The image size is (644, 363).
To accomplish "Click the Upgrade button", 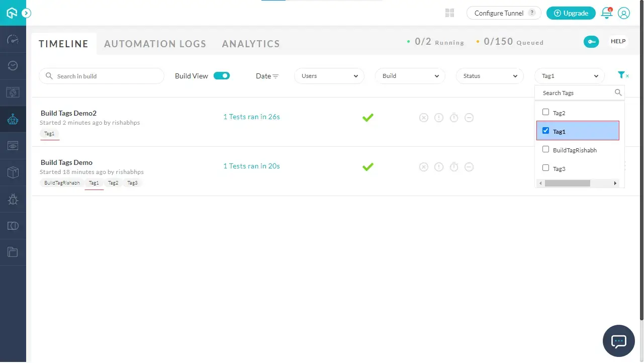I will click(x=571, y=13).
